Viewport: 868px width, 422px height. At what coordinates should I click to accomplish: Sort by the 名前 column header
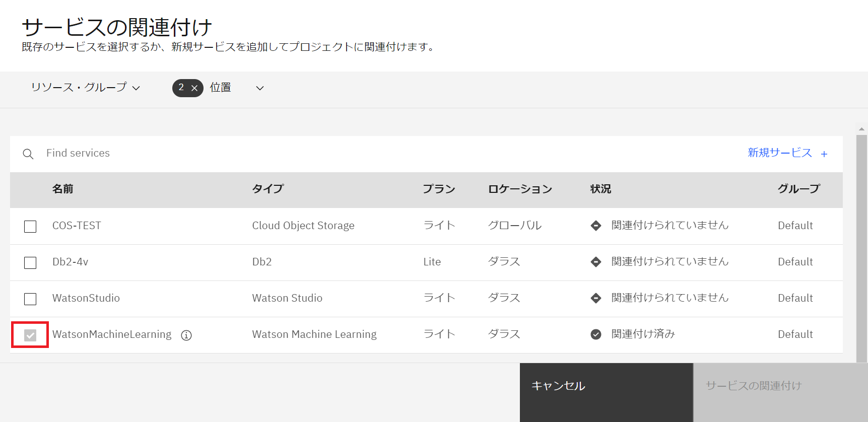coord(63,189)
